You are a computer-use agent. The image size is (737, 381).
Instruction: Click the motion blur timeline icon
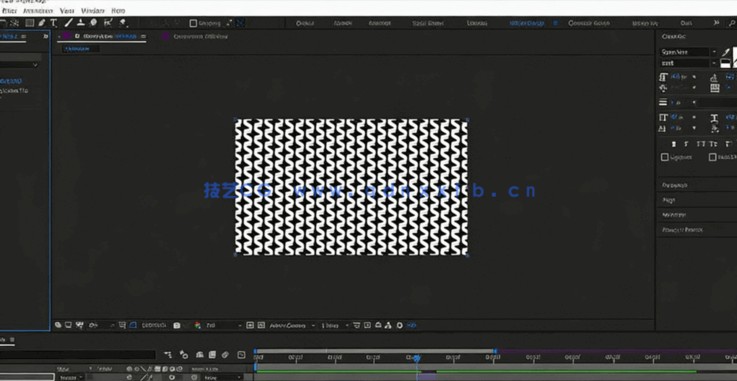(225, 355)
